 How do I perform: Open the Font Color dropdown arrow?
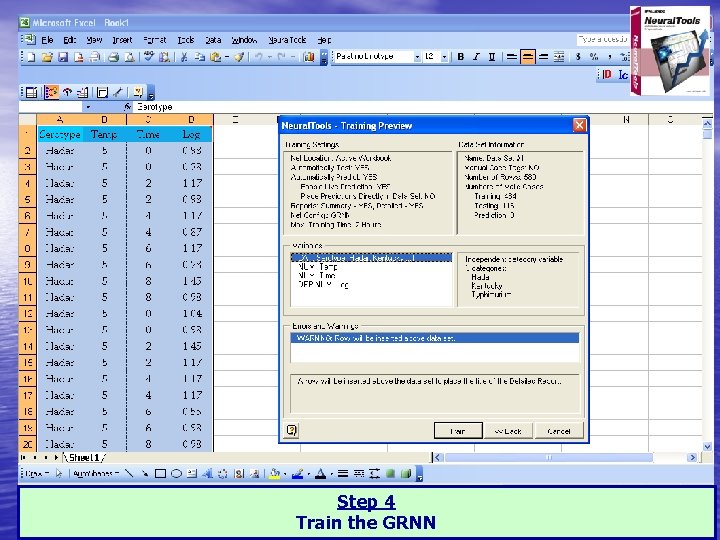point(332,473)
